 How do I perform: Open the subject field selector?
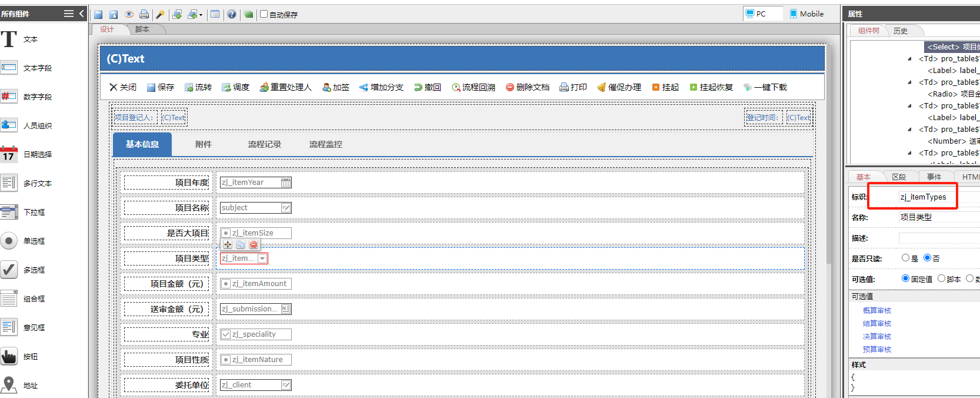[286, 208]
